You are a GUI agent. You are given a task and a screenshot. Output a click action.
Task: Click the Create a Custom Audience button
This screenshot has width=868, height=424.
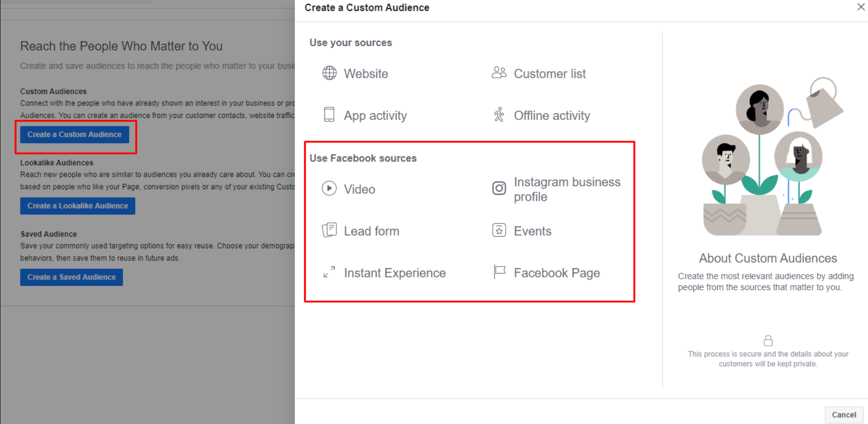tap(74, 134)
